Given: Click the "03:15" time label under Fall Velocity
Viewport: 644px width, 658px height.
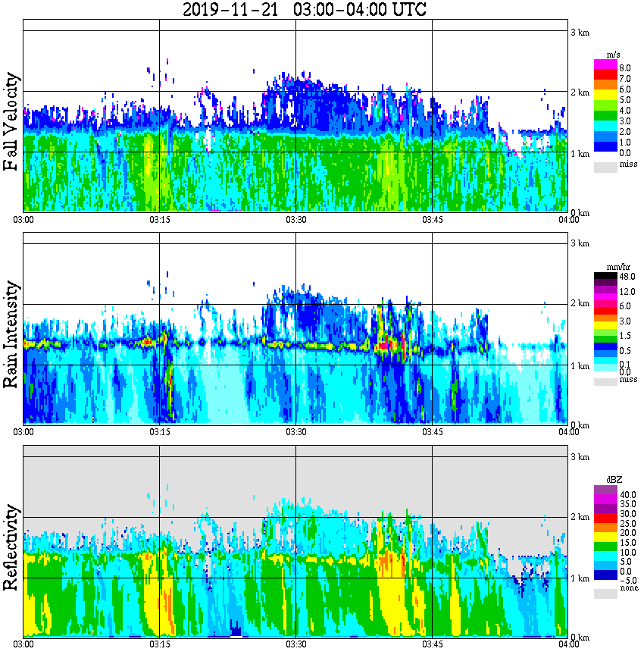Looking at the screenshot, I should pyautogui.click(x=160, y=220).
